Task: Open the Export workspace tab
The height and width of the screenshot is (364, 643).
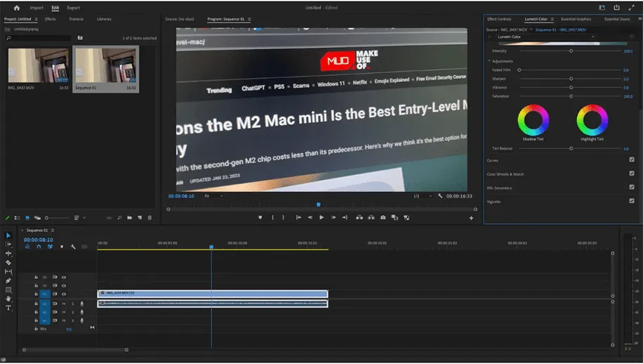Action: [x=73, y=8]
